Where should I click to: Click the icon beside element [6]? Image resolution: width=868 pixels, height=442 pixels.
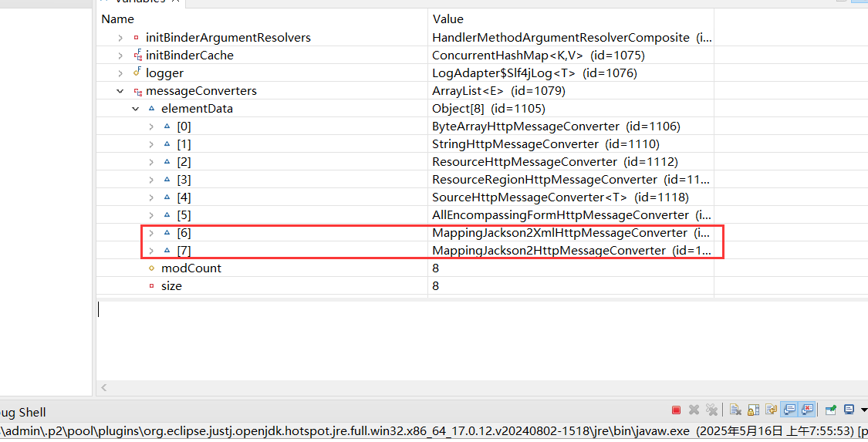click(x=167, y=232)
